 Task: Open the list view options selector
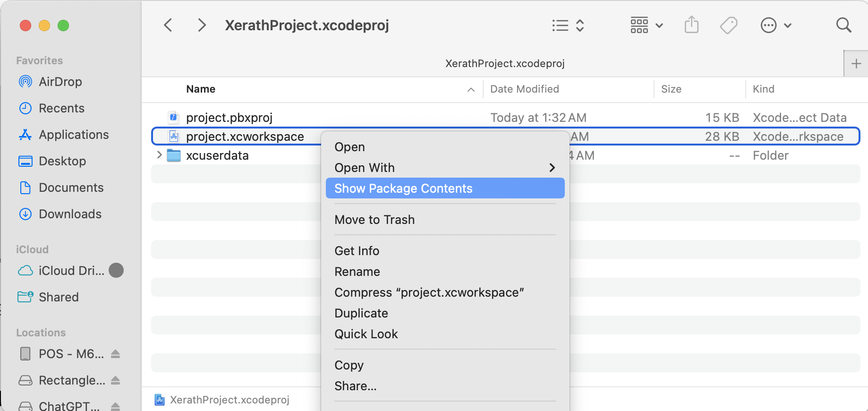point(568,25)
